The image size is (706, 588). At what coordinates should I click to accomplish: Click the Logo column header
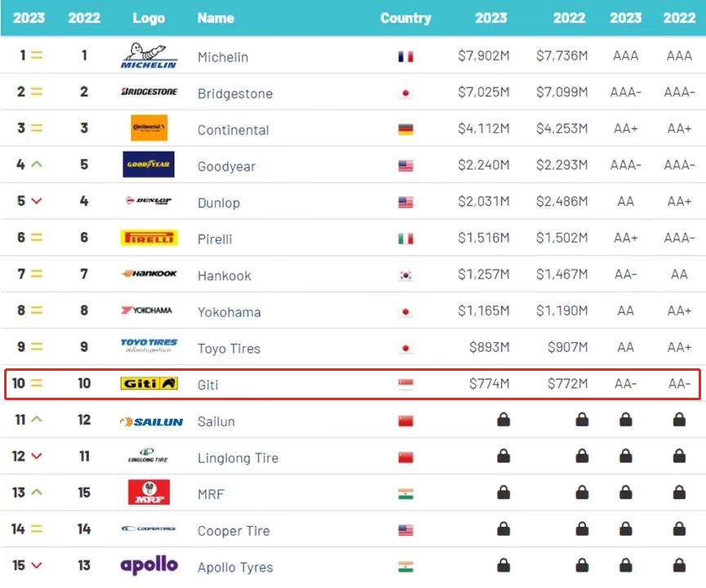(x=148, y=18)
